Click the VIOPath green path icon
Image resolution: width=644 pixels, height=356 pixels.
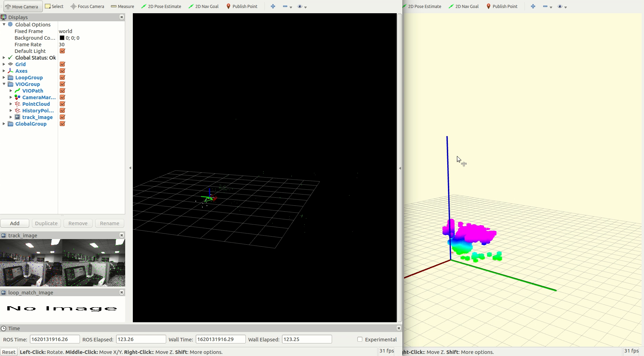pyautogui.click(x=17, y=90)
